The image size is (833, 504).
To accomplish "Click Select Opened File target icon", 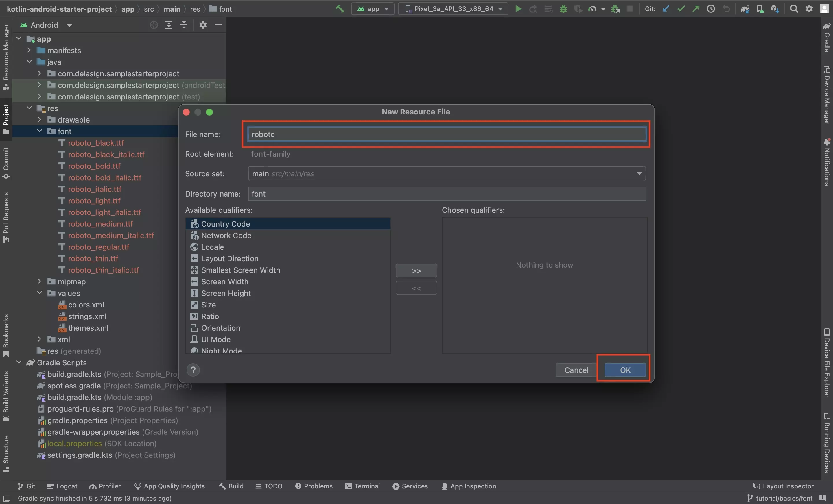I will coord(154,25).
